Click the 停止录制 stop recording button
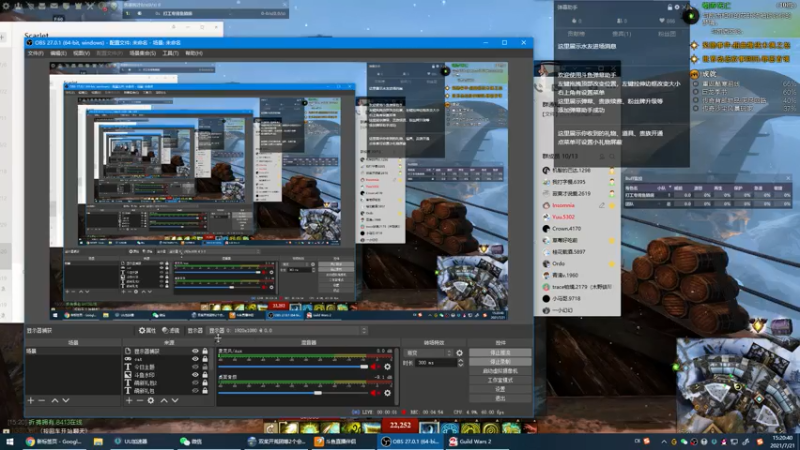Viewport: 800px width, 450px height. [500, 362]
